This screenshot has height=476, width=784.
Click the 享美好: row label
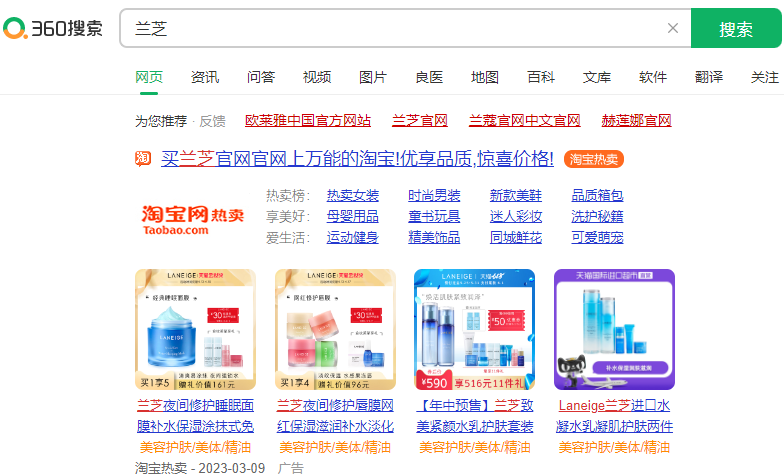pos(288,216)
